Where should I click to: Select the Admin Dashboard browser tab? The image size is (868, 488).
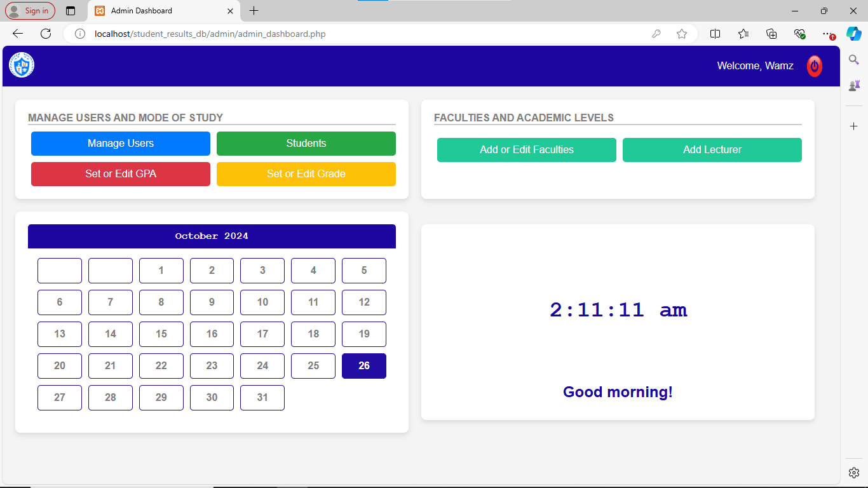point(163,11)
